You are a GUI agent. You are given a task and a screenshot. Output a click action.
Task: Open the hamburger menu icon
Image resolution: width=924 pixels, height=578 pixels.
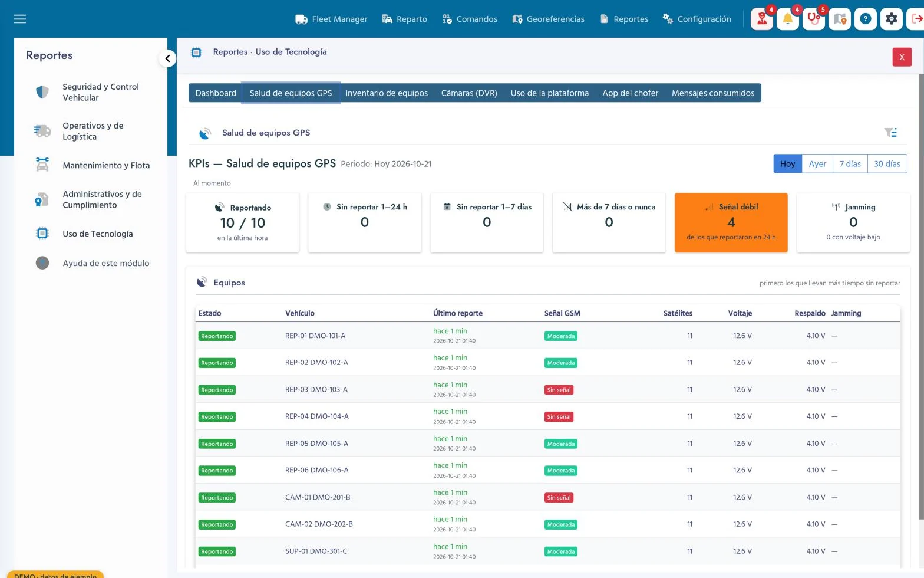click(x=20, y=19)
